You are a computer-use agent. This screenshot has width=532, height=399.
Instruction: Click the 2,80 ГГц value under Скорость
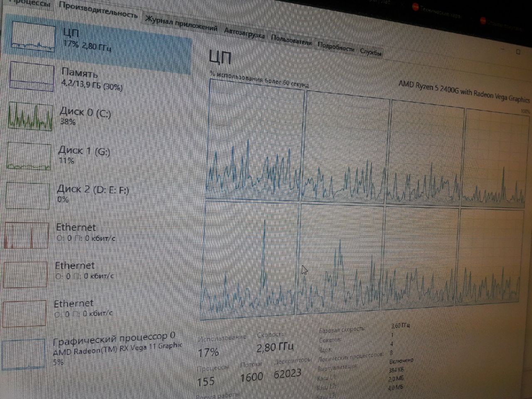(275, 347)
